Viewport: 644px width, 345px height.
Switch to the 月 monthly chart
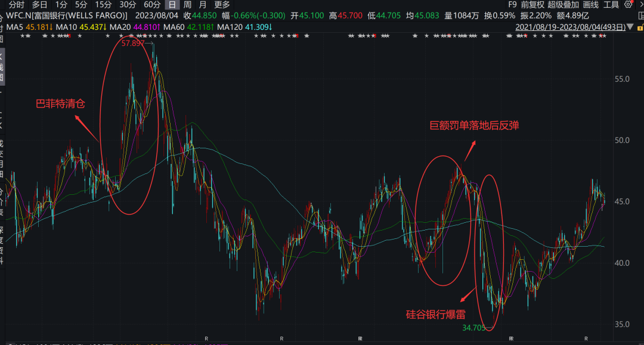(203, 5)
